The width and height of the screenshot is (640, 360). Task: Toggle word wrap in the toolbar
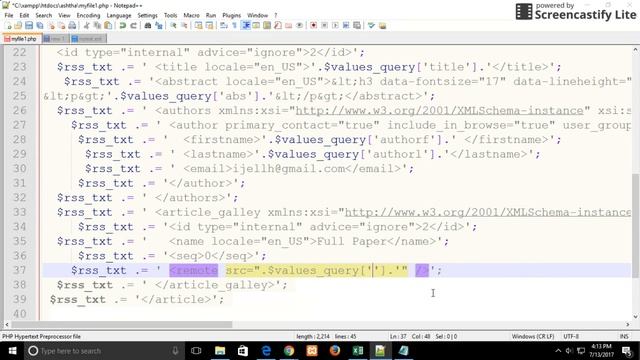[x=223, y=26]
